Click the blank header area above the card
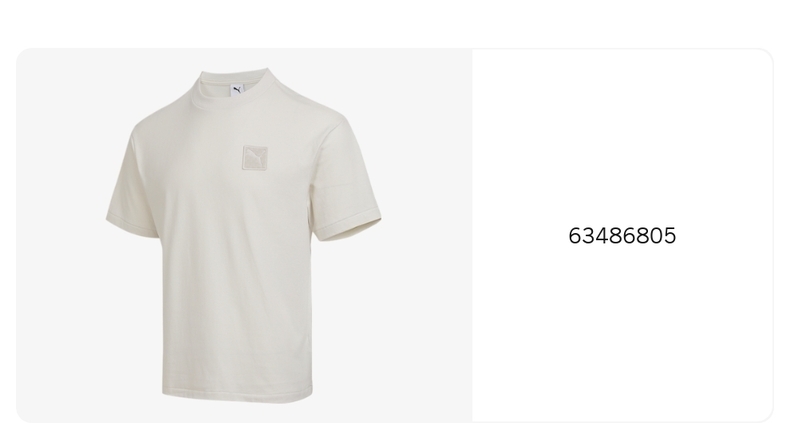Image resolution: width=790 pixels, height=423 pixels. point(395,23)
